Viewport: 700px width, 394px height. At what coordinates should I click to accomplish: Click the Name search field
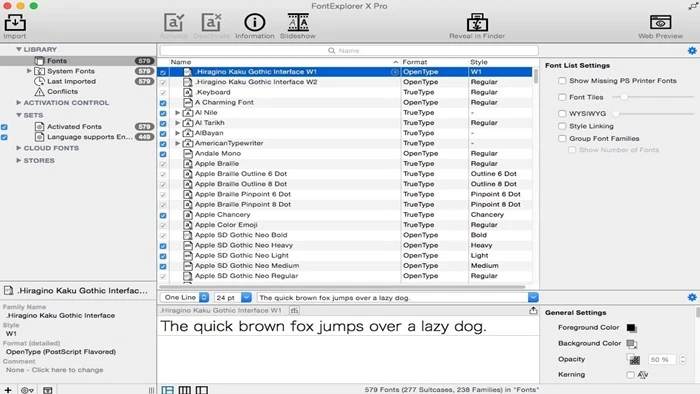click(x=349, y=50)
